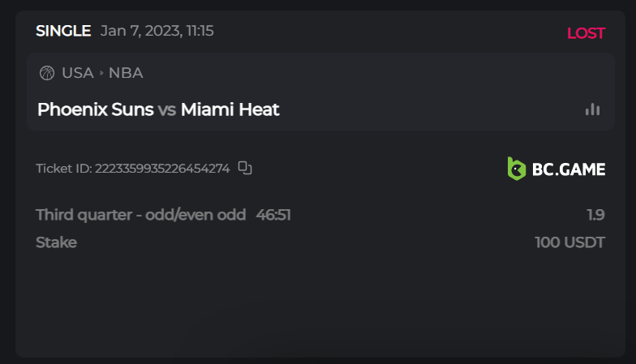Screen dimensions: 636x364
Task: Click the 1.9 odds value
Action: click(595, 215)
